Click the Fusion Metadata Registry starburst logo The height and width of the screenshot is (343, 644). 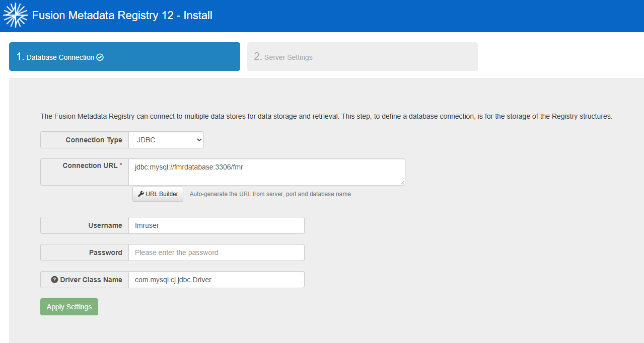(16, 15)
